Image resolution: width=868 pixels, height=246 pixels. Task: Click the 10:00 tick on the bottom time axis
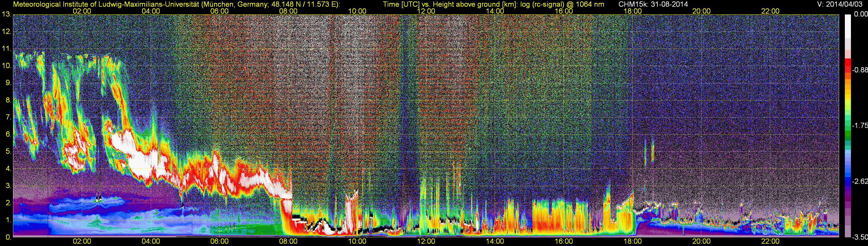coord(357,241)
